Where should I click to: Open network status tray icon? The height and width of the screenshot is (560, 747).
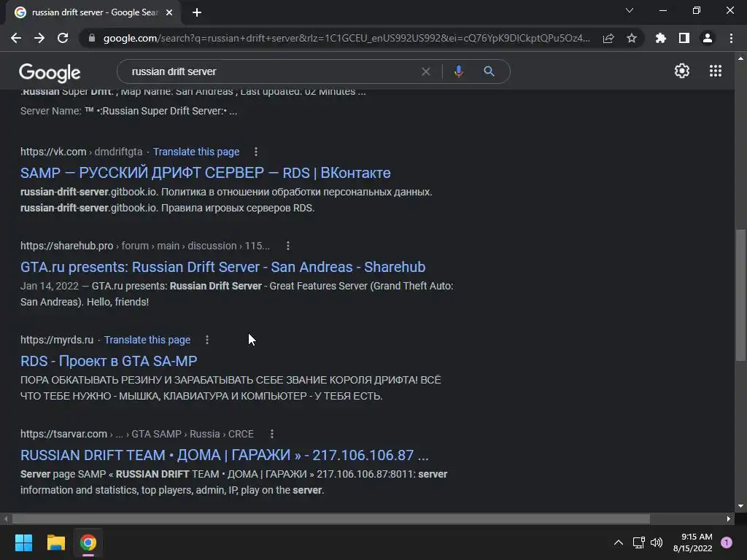[x=638, y=542]
